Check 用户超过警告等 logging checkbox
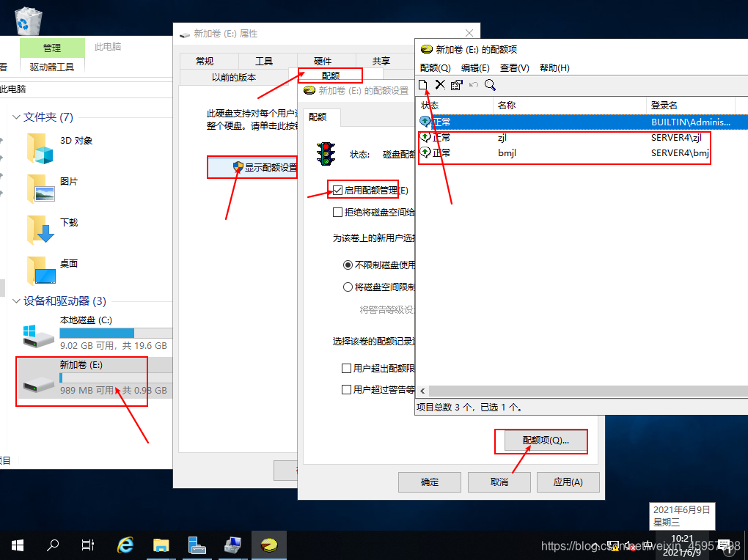The width and height of the screenshot is (748, 560). 347,390
